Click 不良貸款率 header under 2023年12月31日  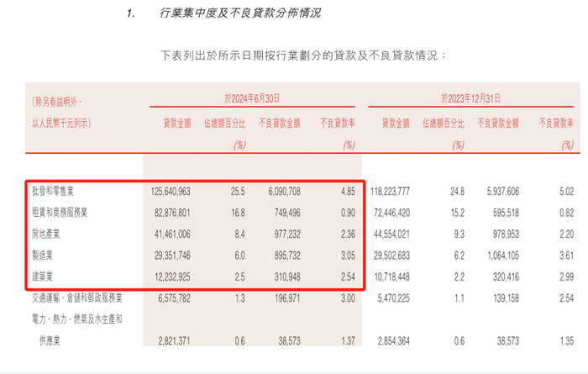556,123
